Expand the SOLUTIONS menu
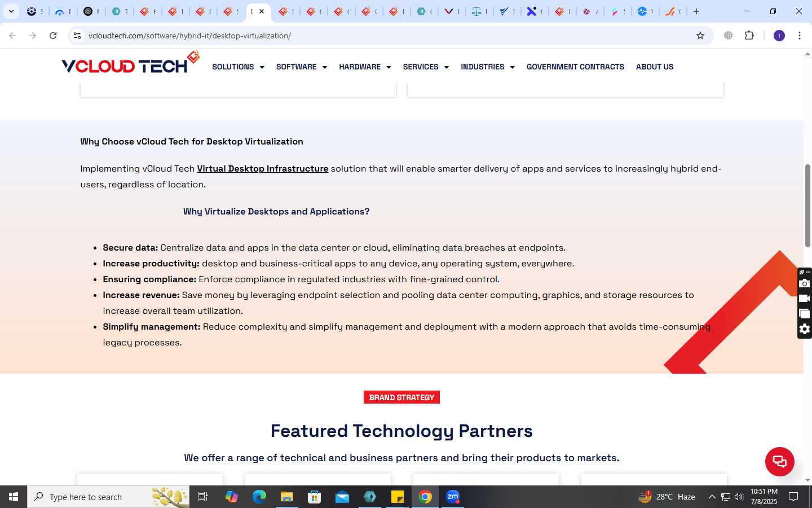Screen dimensions: 812x508 [x=238, y=67]
